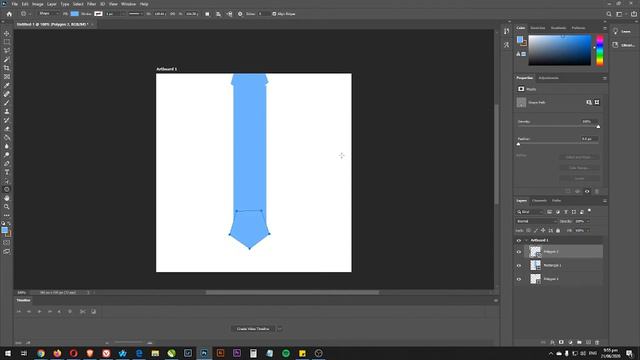Select the Polygon 2 layer thumbnail
This screenshot has height=360, width=640.
point(535,252)
